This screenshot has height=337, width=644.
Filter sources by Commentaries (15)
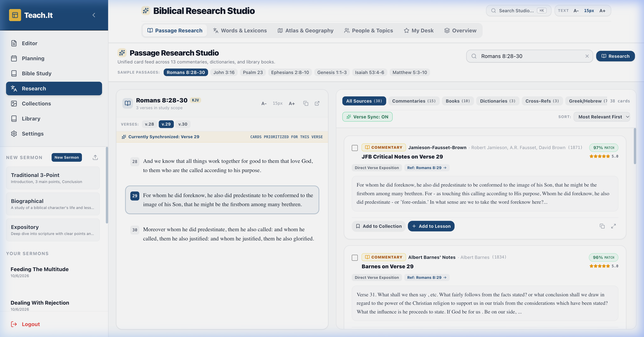414,101
